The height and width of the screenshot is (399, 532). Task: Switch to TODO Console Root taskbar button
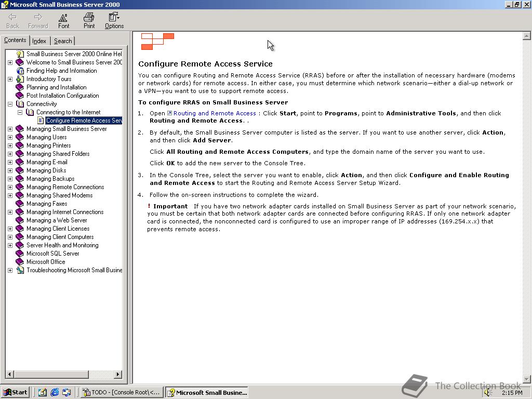(123, 393)
